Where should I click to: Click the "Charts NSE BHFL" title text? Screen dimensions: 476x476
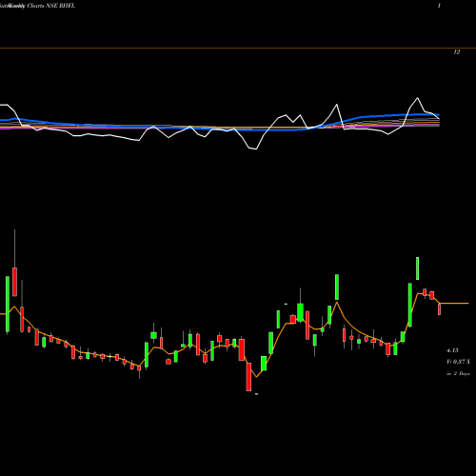[x=51, y=6]
